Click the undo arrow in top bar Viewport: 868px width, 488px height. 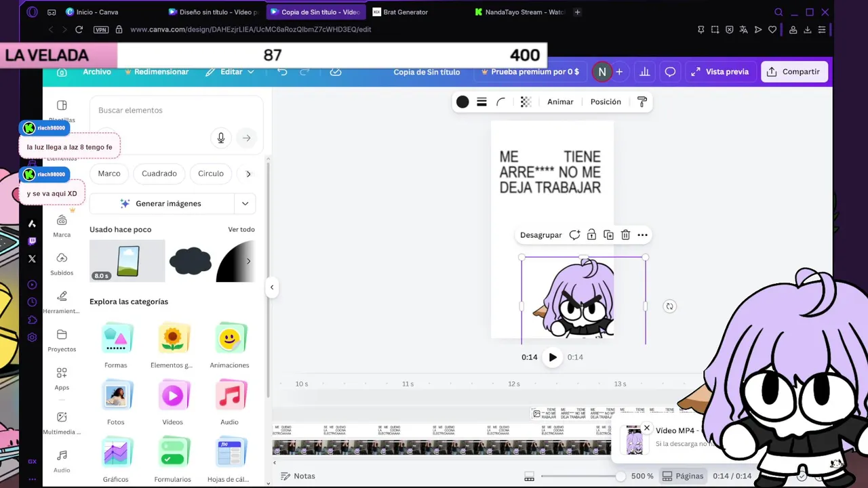pyautogui.click(x=282, y=72)
